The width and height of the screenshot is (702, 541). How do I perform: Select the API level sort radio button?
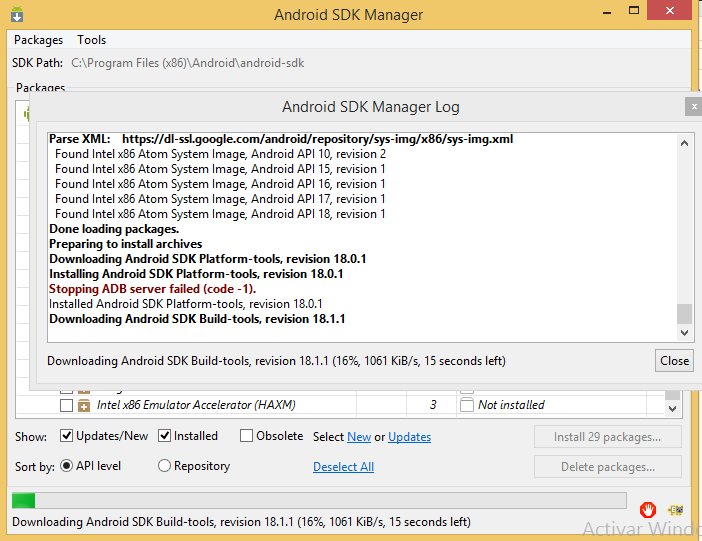pos(66,466)
